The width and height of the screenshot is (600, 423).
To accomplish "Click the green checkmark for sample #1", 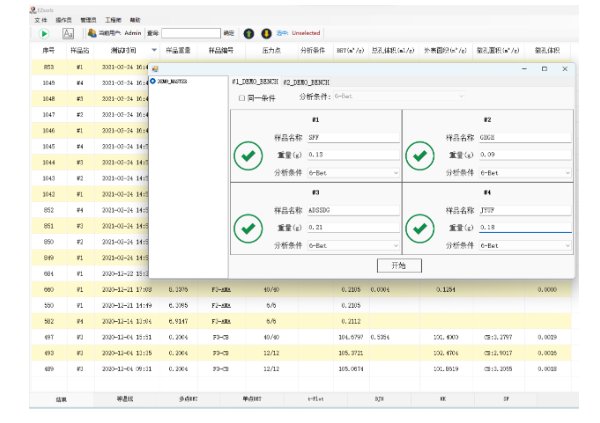I will pos(248,156).
